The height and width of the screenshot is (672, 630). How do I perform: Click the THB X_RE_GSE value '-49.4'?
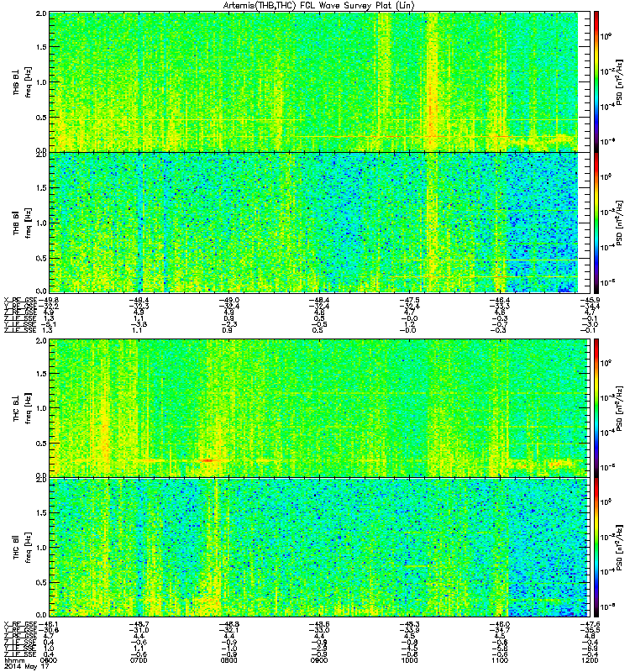pyautogui.click(x=139, y=300)
